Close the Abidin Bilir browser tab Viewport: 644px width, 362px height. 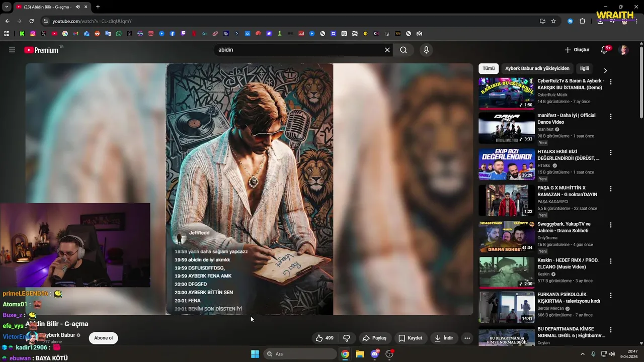tap(86, 7)
